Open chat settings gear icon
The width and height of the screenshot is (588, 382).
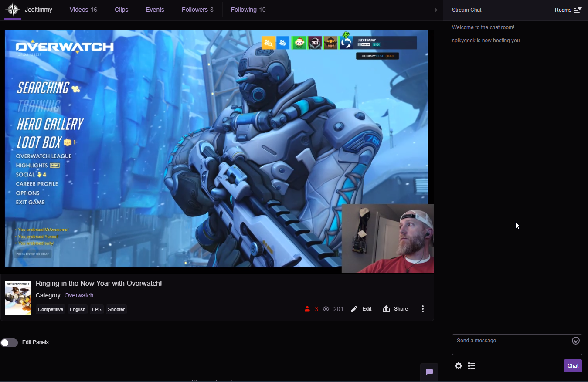click(x=459, y=366)
